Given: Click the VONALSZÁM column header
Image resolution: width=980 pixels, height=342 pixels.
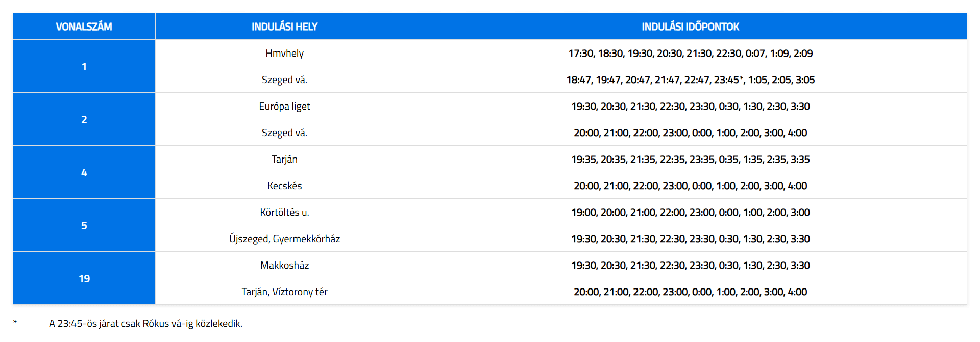Looking at the screenshot, I should [x=84, y=27].
